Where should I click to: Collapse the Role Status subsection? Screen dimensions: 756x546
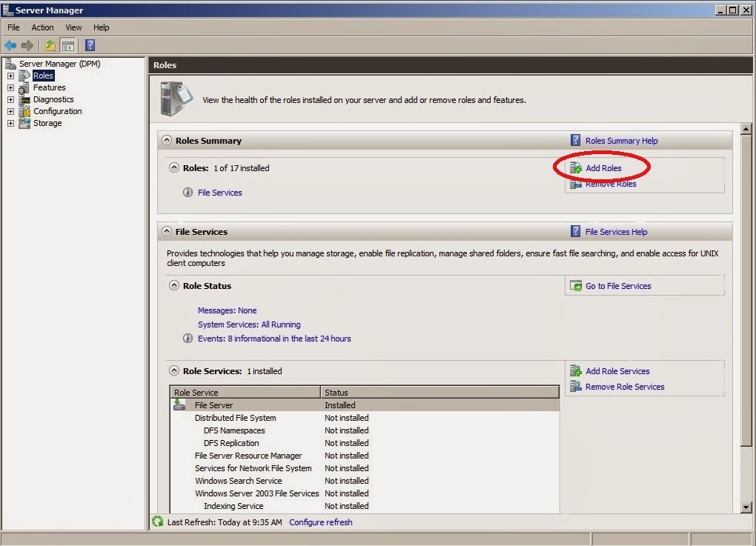tap(174, 285)
